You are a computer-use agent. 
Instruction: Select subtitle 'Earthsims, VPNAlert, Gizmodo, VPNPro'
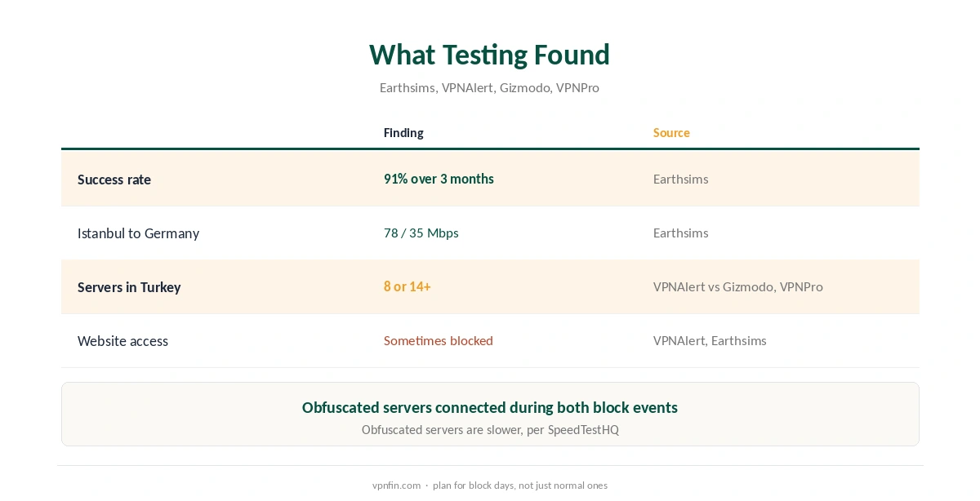coord(489,87)
